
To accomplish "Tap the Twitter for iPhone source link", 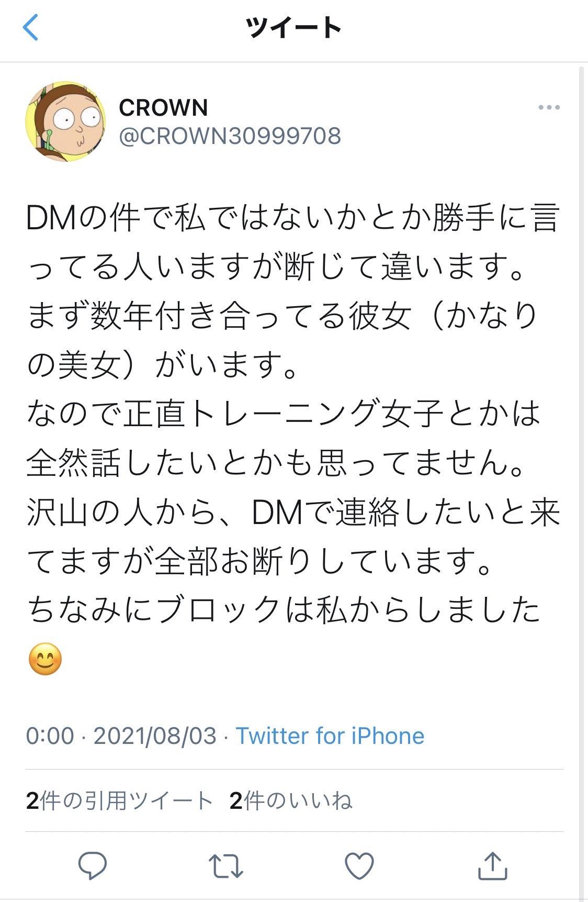I will point(330,736).
